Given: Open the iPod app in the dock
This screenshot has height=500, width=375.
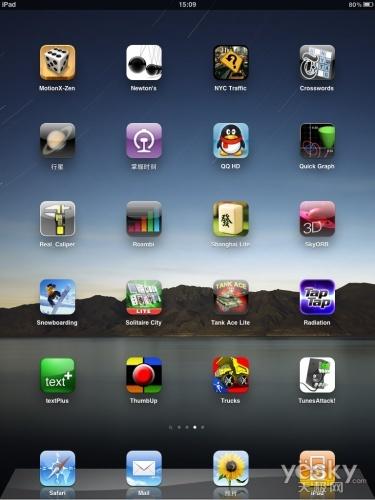Looking at the screenshot, I should coord(317,468).
